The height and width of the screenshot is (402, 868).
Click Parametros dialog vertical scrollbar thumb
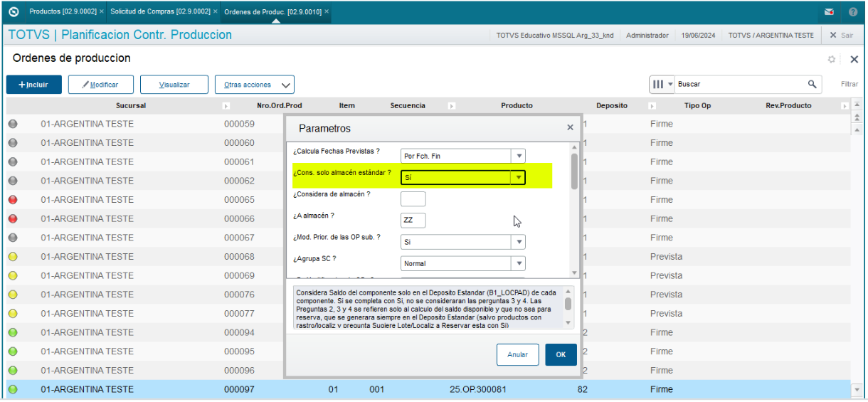574,171
